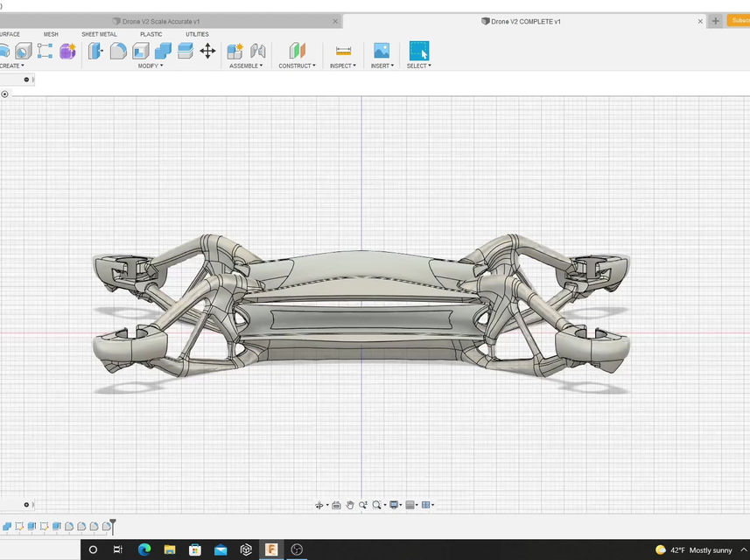Open the Modify dropdown menu
Screen dimensions: 750x560
(x=150, y=66)
